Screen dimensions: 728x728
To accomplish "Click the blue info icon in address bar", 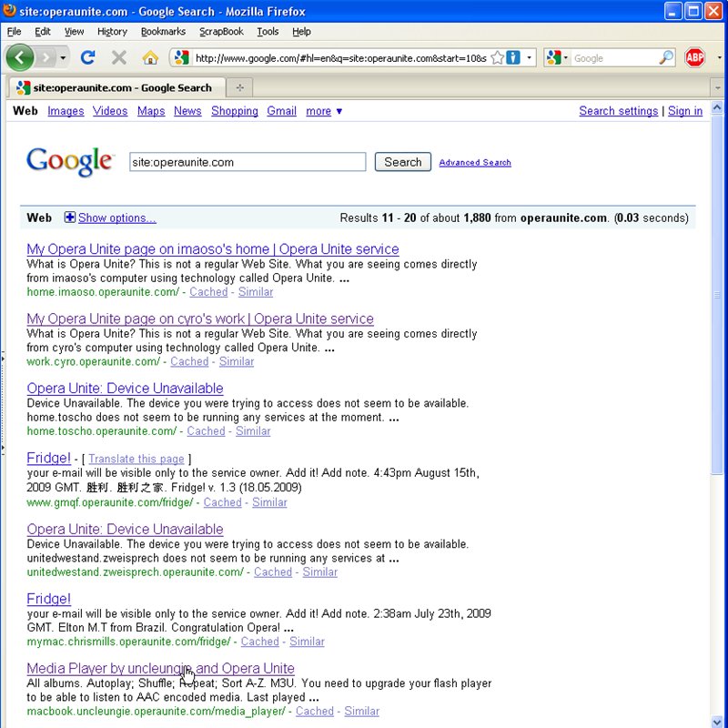I will tap(513, 57).
